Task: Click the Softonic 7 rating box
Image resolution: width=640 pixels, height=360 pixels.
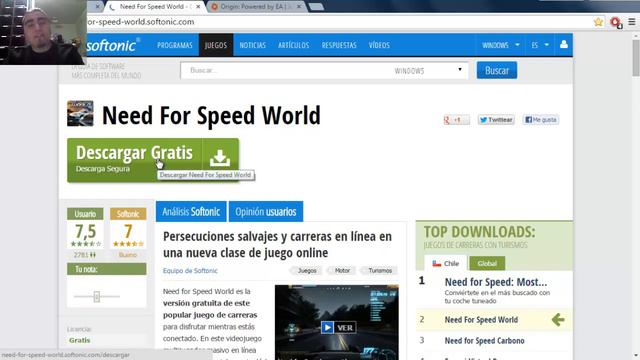Action: tap(128, 229)
